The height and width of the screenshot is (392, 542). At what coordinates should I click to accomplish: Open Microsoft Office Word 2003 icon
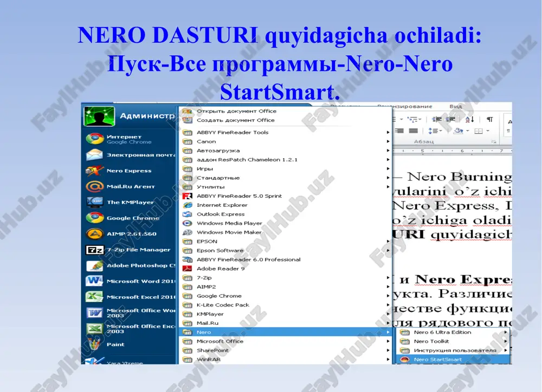[x=95, y=313]
